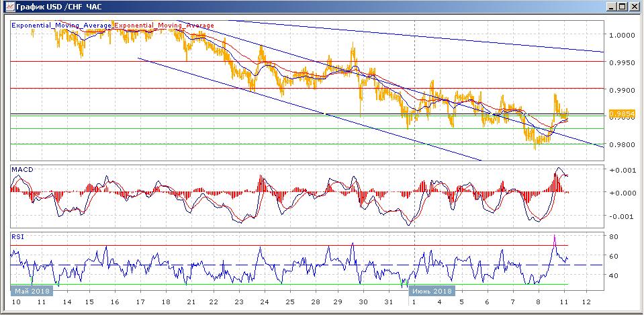Click date label 24 on time axis

click(265, 302)
